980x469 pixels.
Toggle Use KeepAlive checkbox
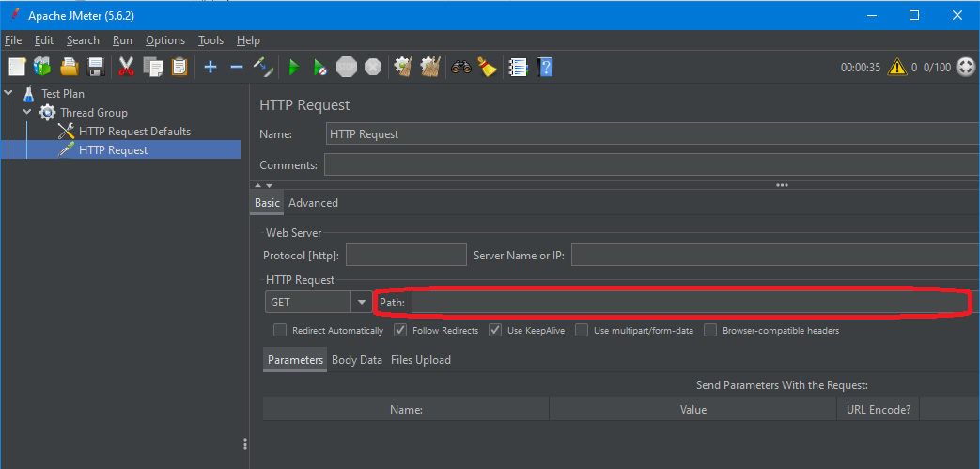coord(495,331)
